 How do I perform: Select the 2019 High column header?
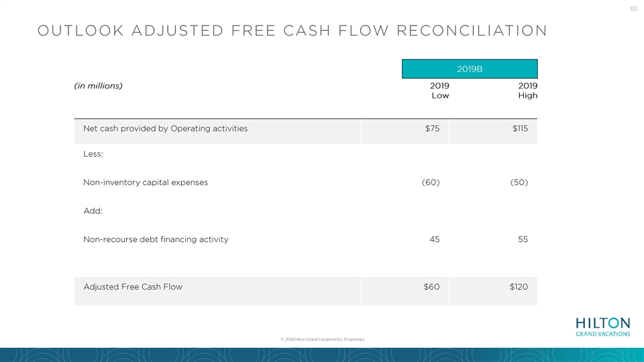pos(528,90)
